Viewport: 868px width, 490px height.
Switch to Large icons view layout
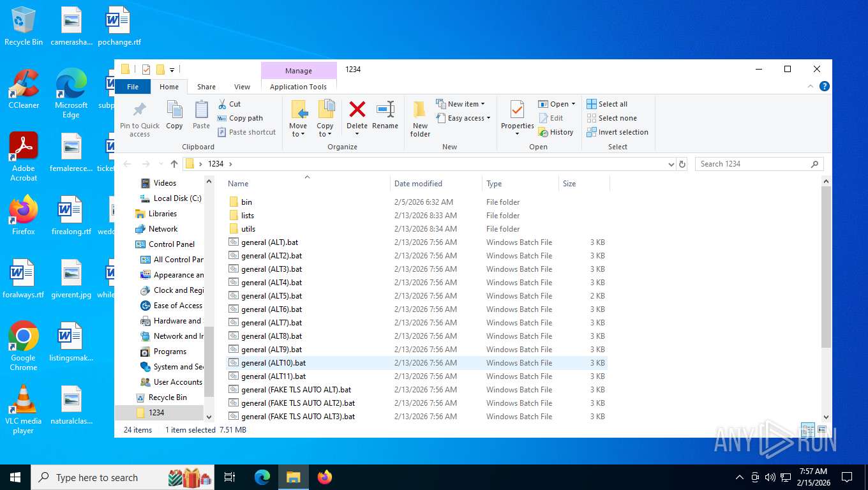pyautogui.click(x=821, y=429)
